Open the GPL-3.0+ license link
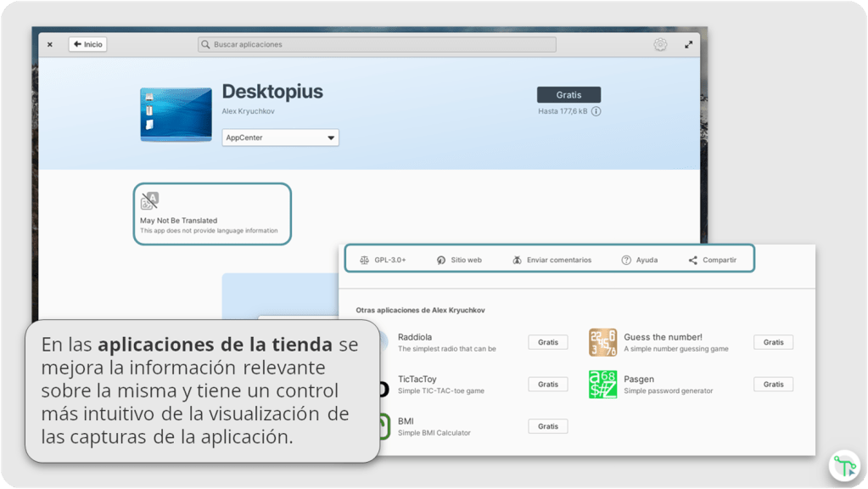This screenshot has height=489, width=868. point(383,260)
